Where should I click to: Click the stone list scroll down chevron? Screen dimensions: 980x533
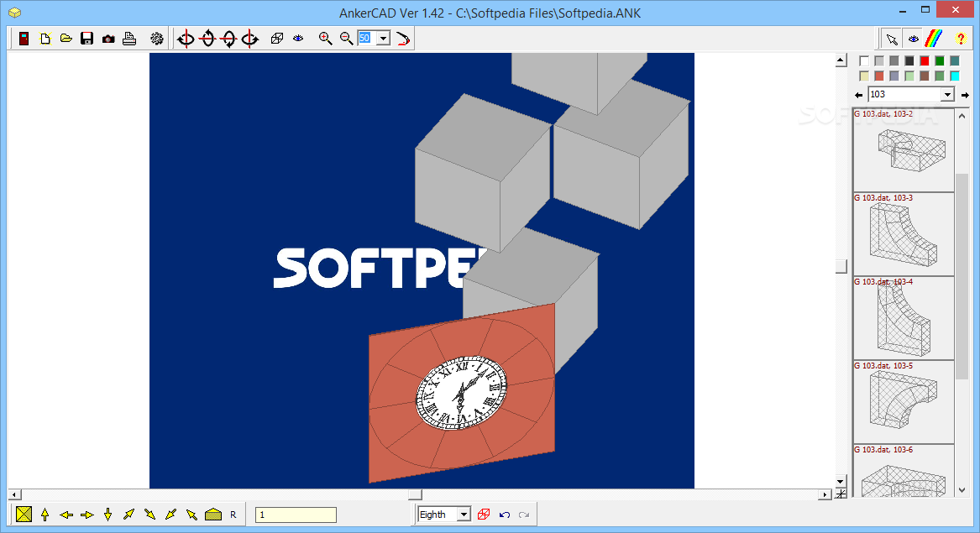coord(962,490)
